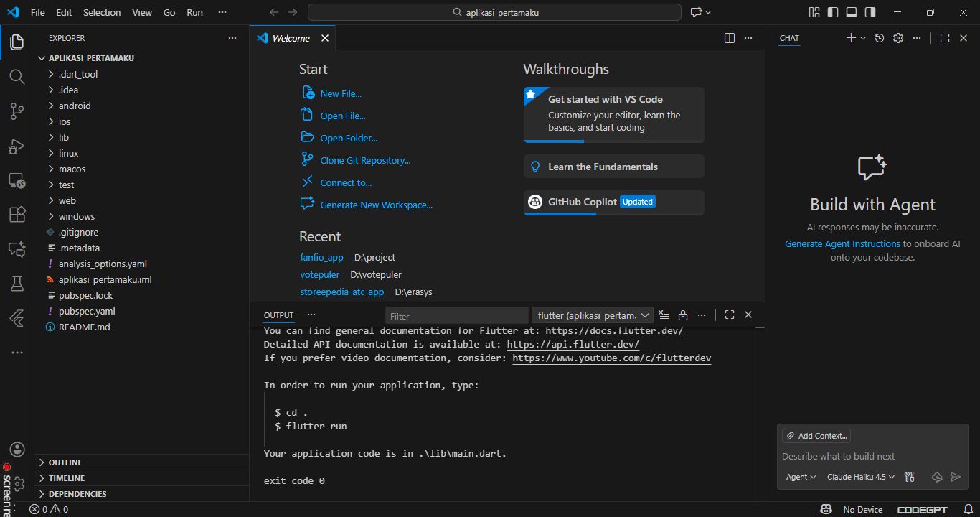The height and width of the screenshot is (517, 980).
Task: Maximize the output panel
Action: (730, 315)
